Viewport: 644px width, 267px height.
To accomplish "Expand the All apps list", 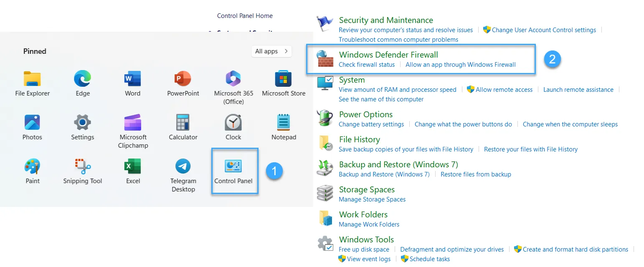I will coord(271,51).
